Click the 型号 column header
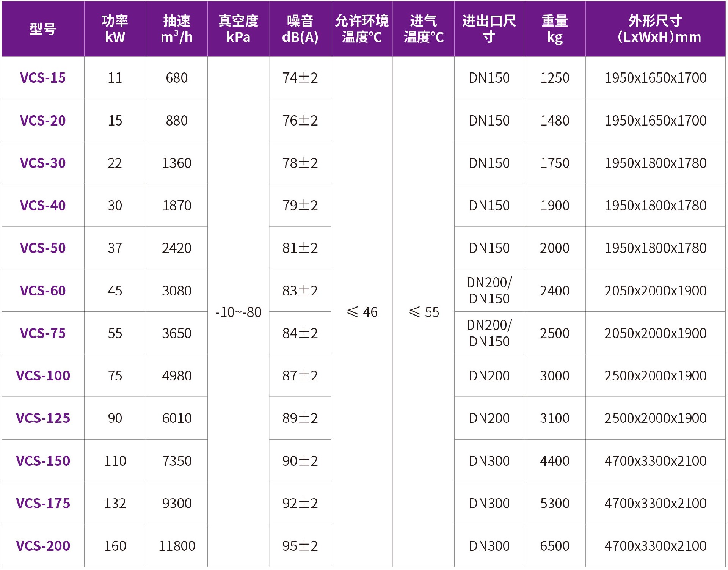This screenshot has width=728, height=570. click(43, 29)
